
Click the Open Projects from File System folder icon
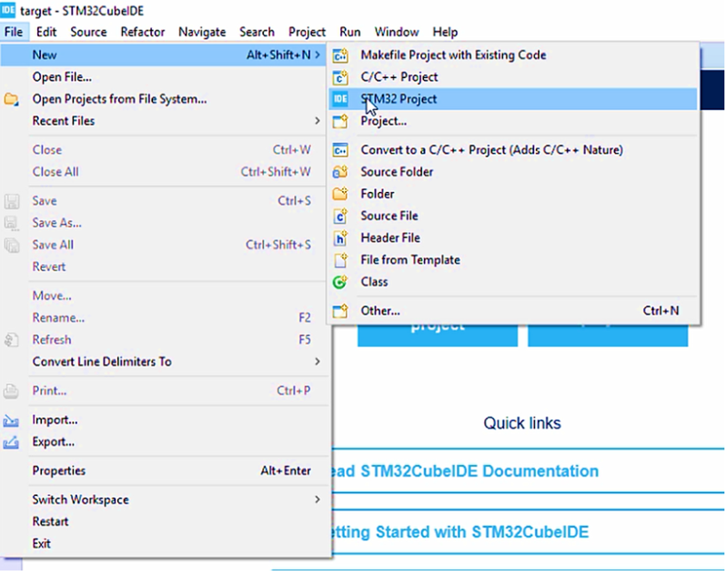point(11,99)
